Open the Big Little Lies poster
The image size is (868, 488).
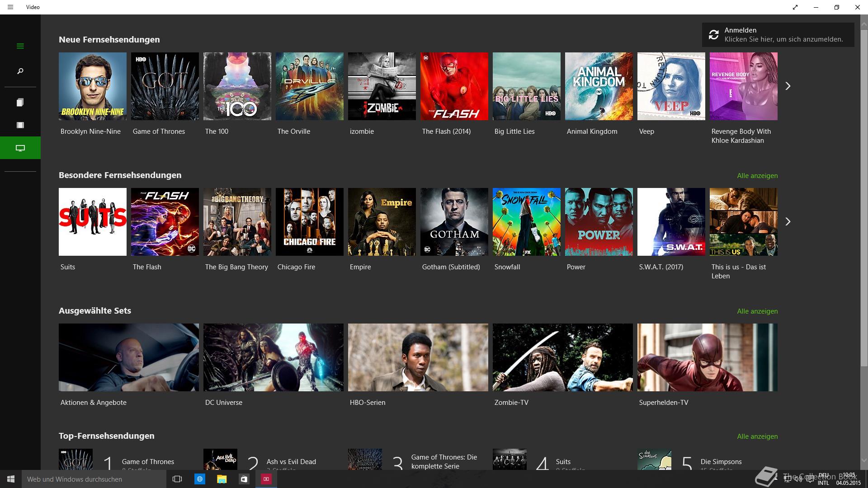point(527,86)
